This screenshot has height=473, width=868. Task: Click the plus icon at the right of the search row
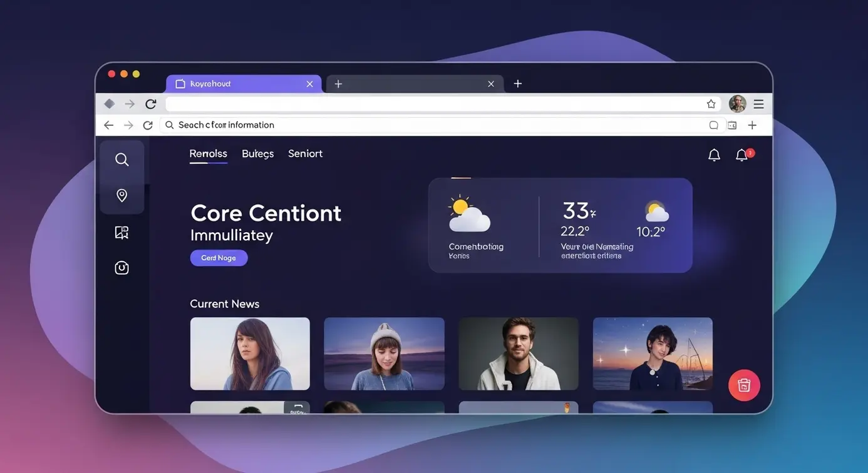[x=752, y=125]
